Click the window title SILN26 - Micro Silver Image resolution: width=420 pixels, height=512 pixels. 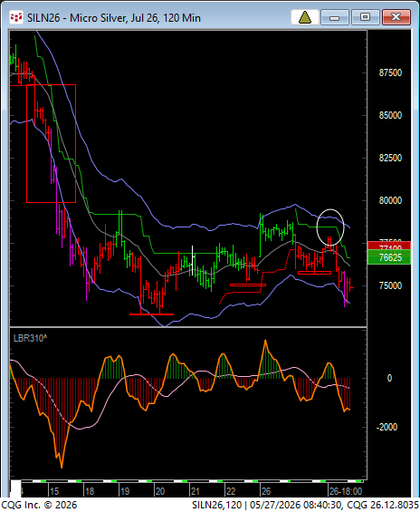pos(114,17)
